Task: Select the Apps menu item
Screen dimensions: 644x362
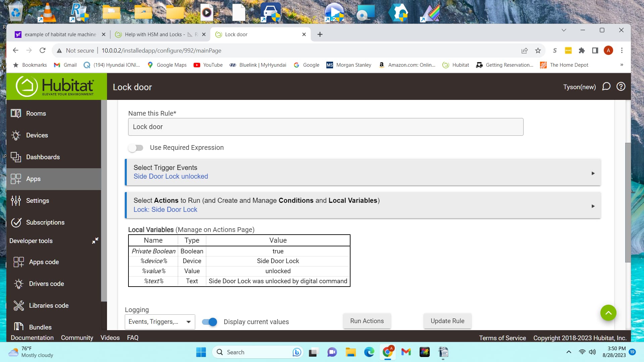Action: point(33,179)
